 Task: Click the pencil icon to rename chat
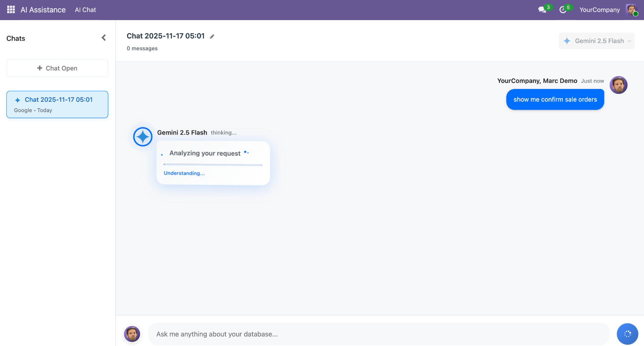(212, 37)
